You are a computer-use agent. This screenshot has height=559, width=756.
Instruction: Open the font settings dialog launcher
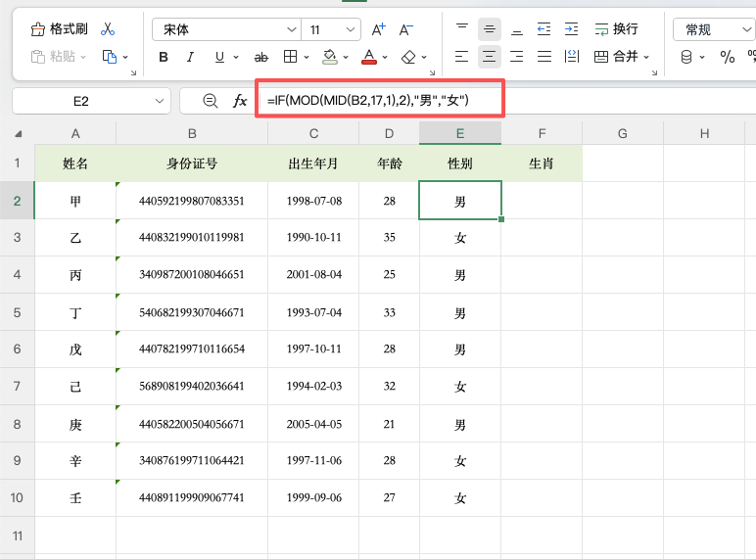point(433,72)
